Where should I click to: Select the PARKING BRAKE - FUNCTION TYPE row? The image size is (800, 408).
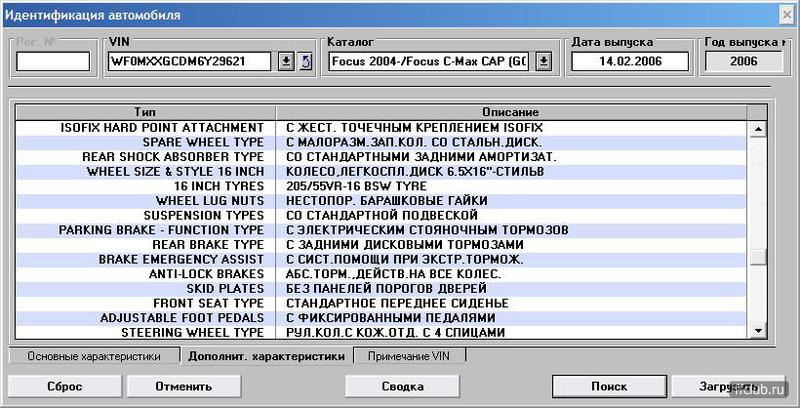point(383,230)
